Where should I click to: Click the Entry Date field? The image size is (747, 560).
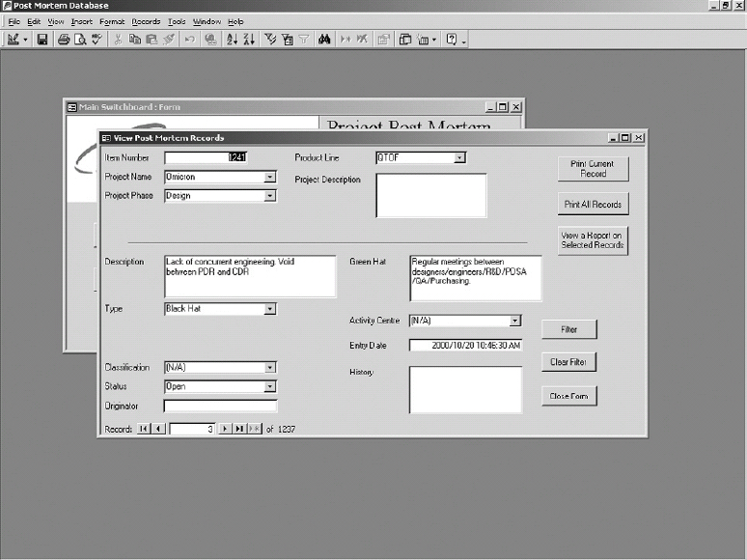pyautogui.click(x=465, y=346)
